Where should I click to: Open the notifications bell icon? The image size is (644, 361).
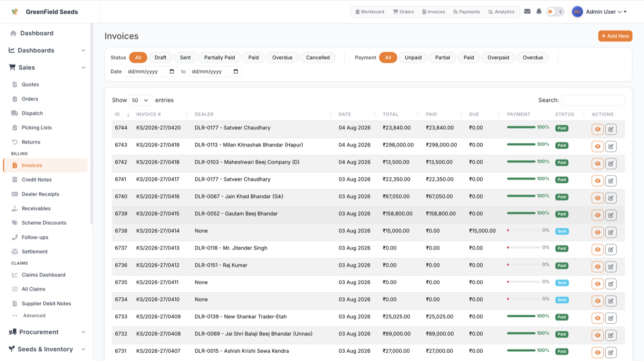point(539,12)
